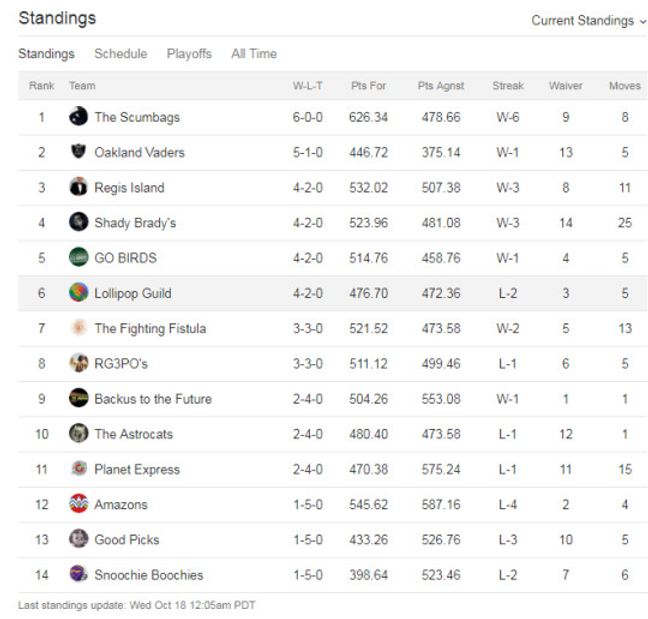Click Regis Island team avatar icon
Image resolution: width=648 pixels, height=619 pixels.
(x=78, y=187)
